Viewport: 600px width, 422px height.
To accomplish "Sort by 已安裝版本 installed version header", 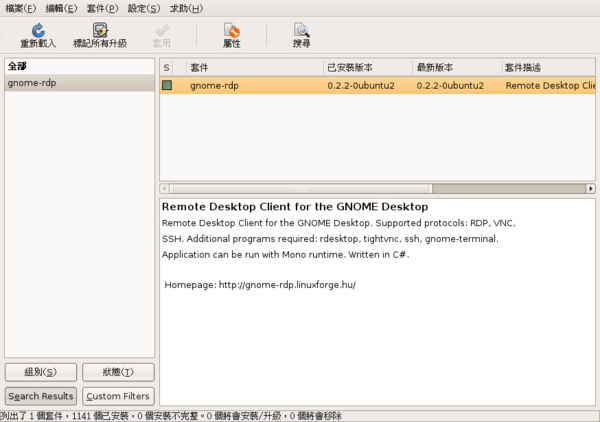I will click(x=368, y=68).
